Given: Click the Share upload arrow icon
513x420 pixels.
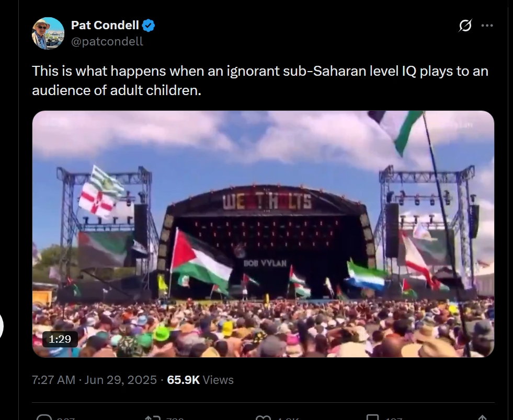Looking at the screenshot, I should (x=483, y=418).
